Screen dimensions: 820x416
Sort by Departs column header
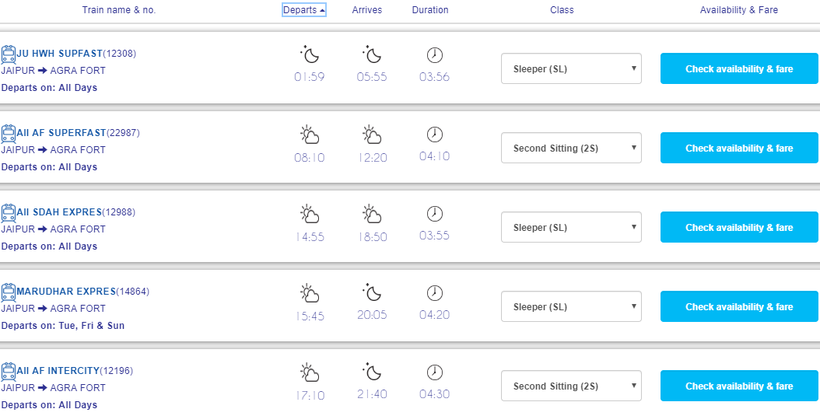click(304, 10)
